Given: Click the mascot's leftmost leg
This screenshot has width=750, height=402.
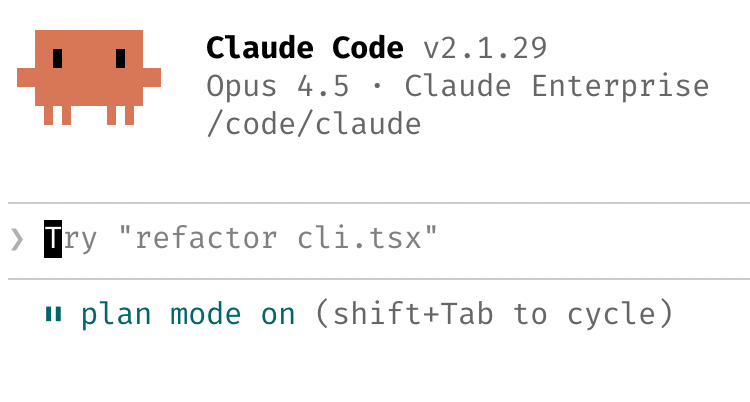Looking at the screenshot, I should [x=48, y=115].
